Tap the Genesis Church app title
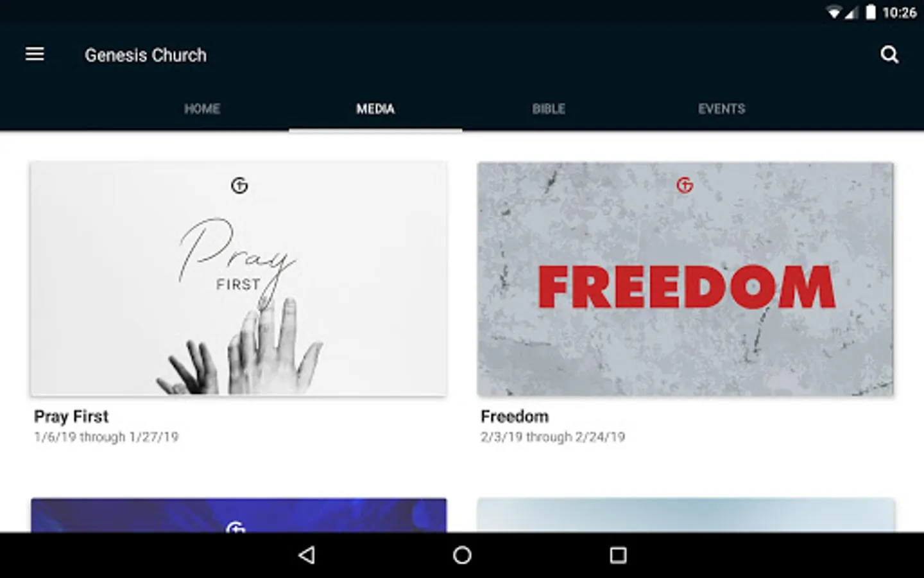924x578 pixels. pyautogui.click(x=146, y=55)
